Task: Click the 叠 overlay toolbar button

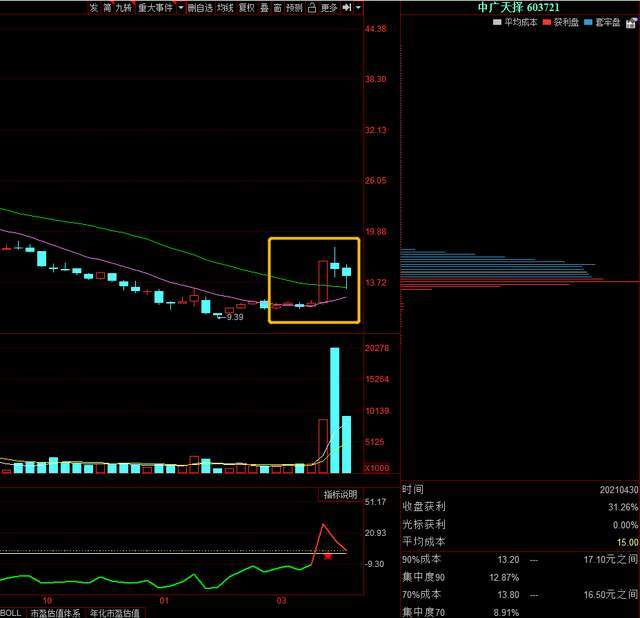Action: pyautogui.click(x=264, y=8)
